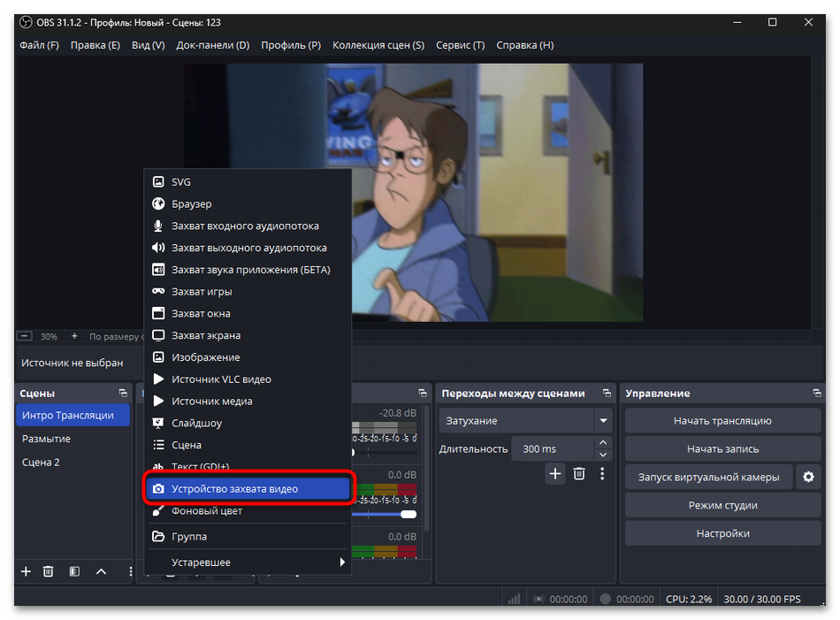Zoom in preview with plus button
This screenshot has height=620, width=840.
click(74, 336)
